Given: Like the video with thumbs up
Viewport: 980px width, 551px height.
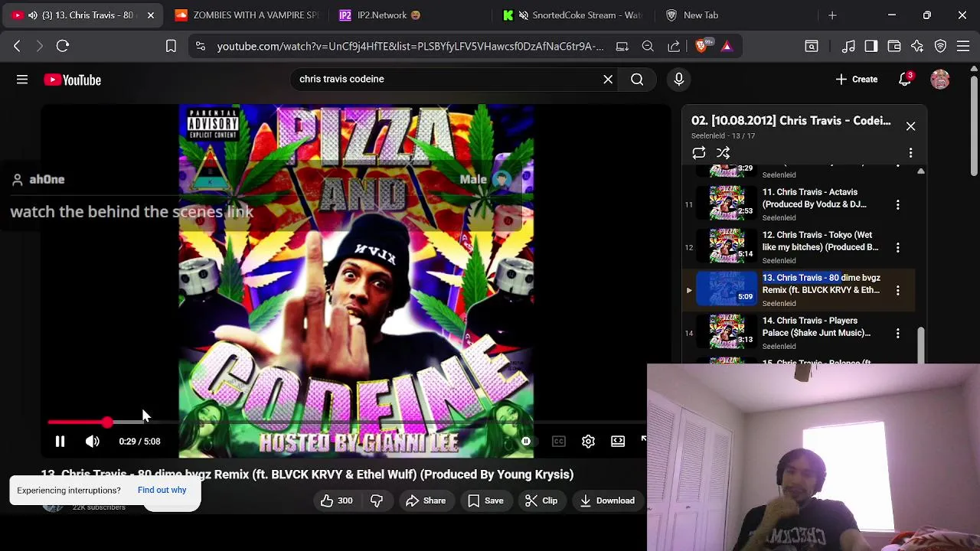Looking at the screenshot, I should coord(336,500).
